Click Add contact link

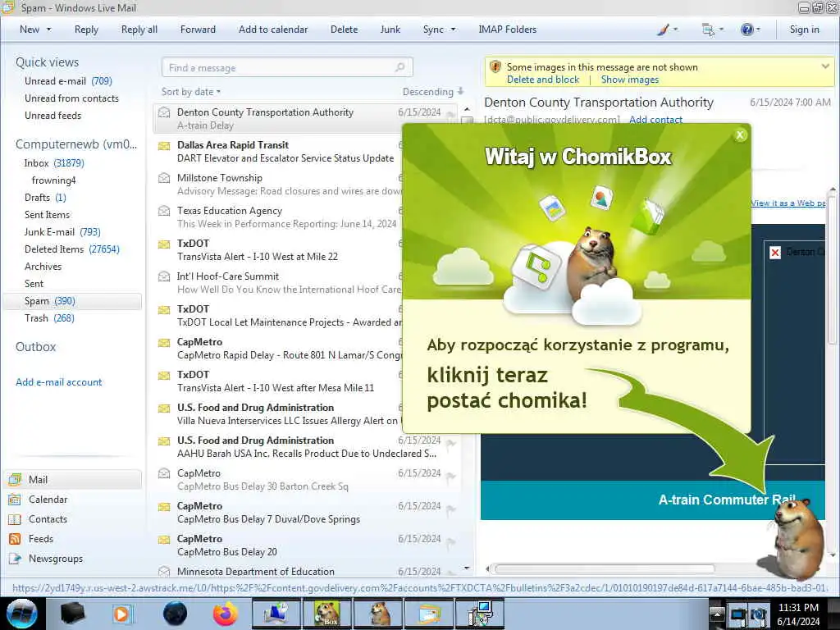(655, 120)
